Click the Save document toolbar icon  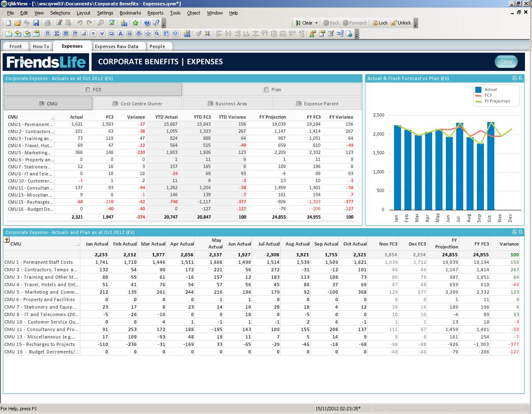tap(36, 23)
